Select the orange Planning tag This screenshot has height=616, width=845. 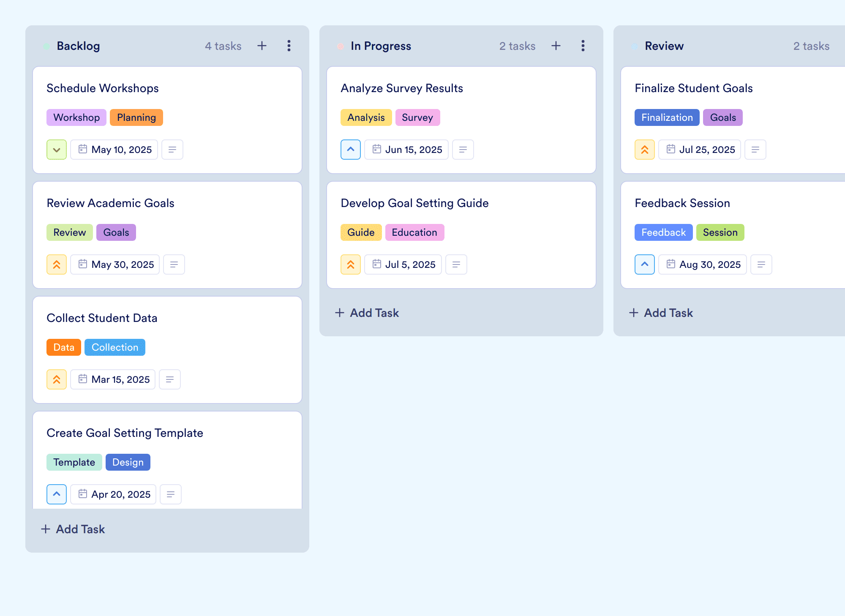point(136,117)
